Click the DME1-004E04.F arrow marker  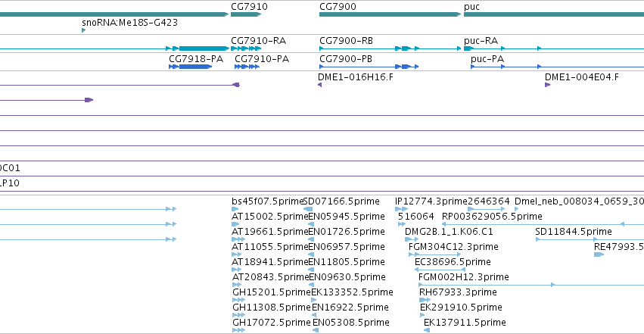click(547, 85)
